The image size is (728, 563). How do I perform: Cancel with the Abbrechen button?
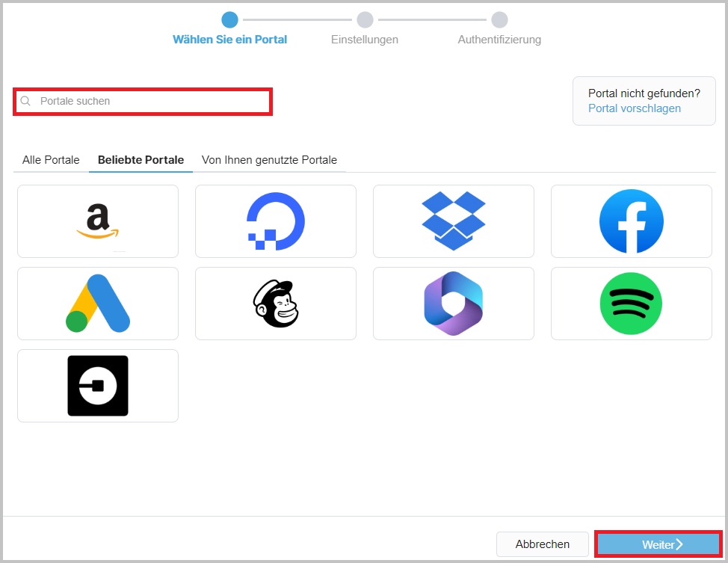point(543,544)
